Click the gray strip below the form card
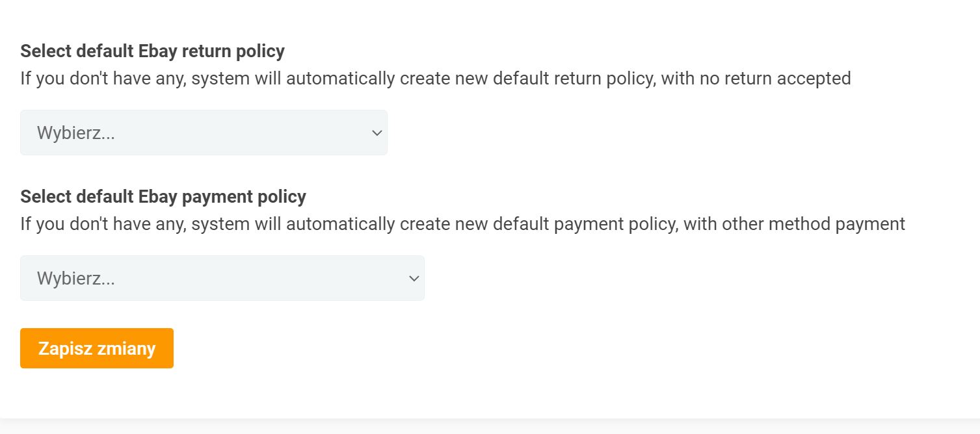 click(490, 426)
